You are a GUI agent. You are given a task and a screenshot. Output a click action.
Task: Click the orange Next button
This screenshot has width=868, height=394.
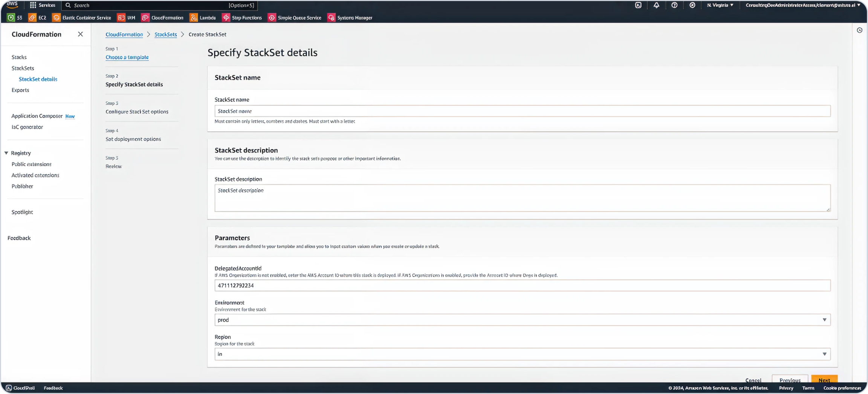[x=824, y=380]
